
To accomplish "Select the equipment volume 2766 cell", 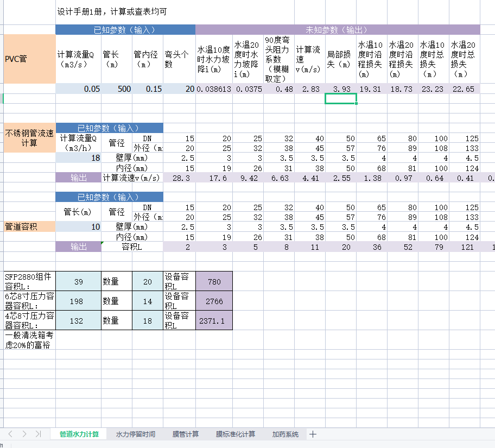I will pos(214,301).
